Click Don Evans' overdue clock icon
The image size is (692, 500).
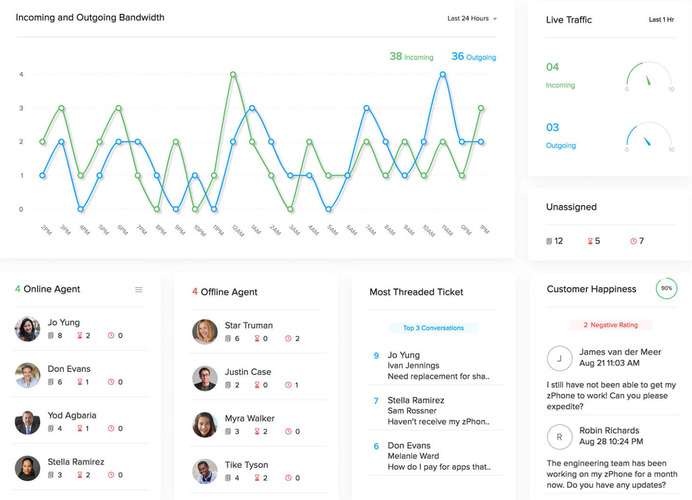[x=111, y=382]
